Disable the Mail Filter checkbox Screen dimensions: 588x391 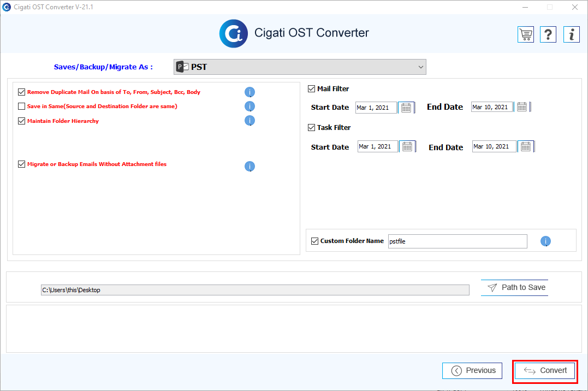point(311,88)
